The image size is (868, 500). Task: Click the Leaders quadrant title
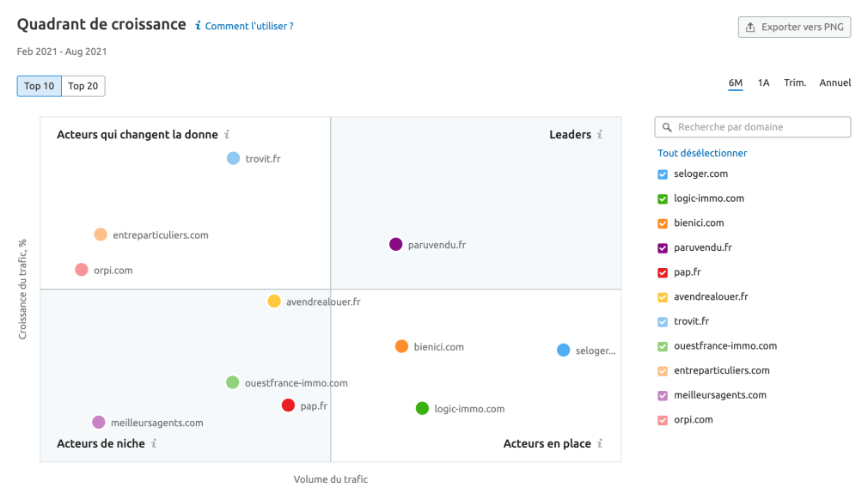pos(570,134)
